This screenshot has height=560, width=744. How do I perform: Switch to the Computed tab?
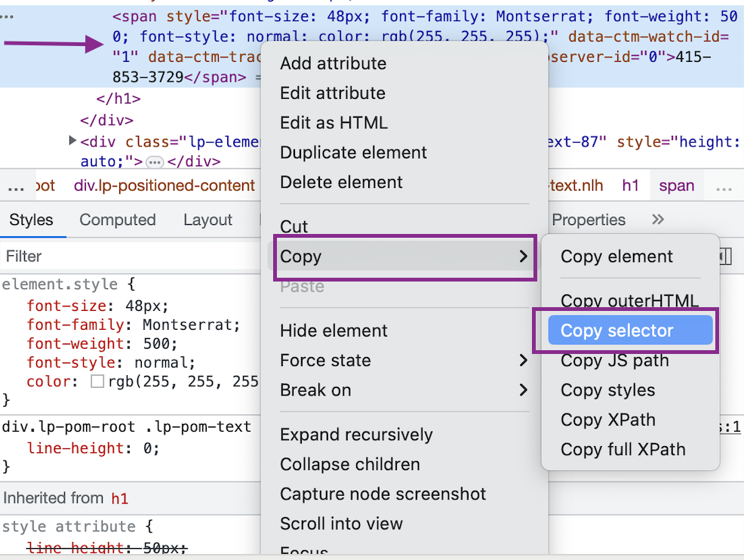pyautogui.click(x=118, y=220)
